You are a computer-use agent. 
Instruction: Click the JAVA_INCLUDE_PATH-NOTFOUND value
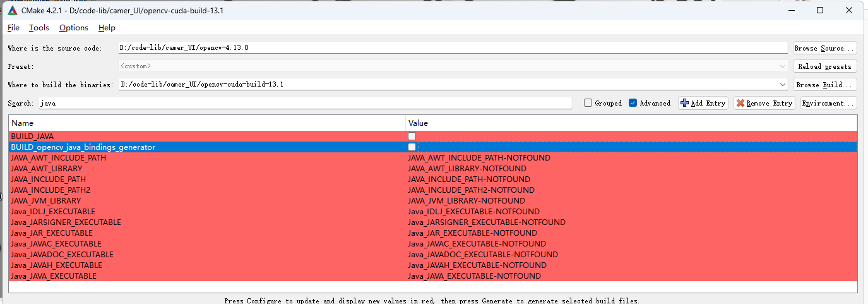(469, 179)
